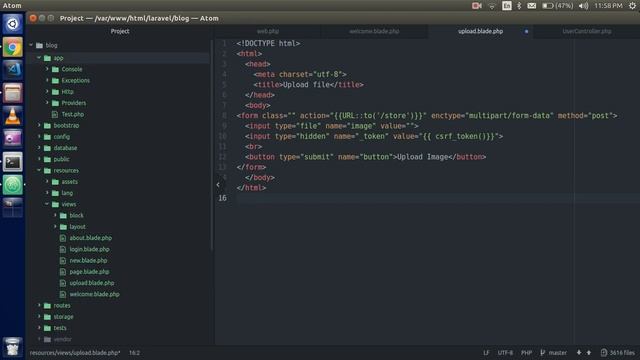The width and height of the screenshot is (640, 360).
Task: Click the screen recorder indicator icon
Action: click(476, 6)
